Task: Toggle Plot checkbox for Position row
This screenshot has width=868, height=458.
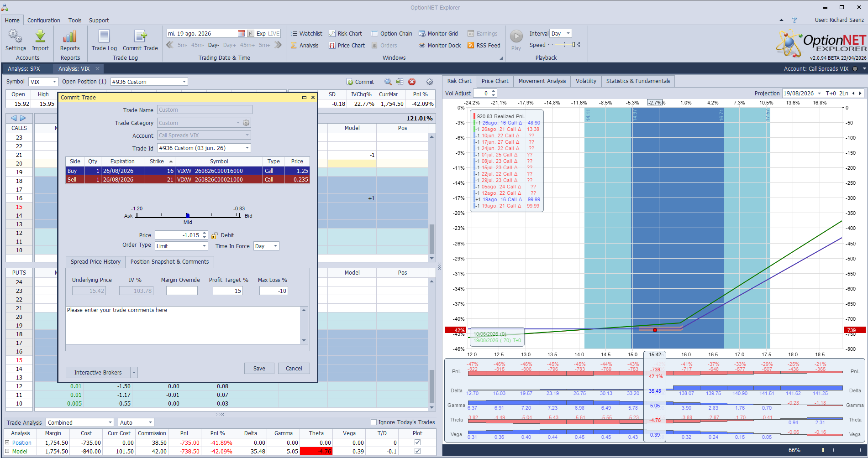Action: 417,442
